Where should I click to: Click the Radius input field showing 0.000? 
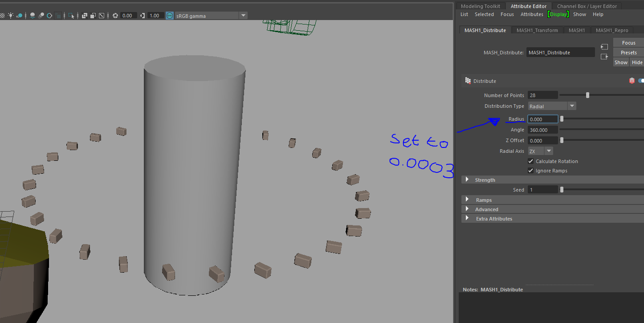[x=542, y=119]
